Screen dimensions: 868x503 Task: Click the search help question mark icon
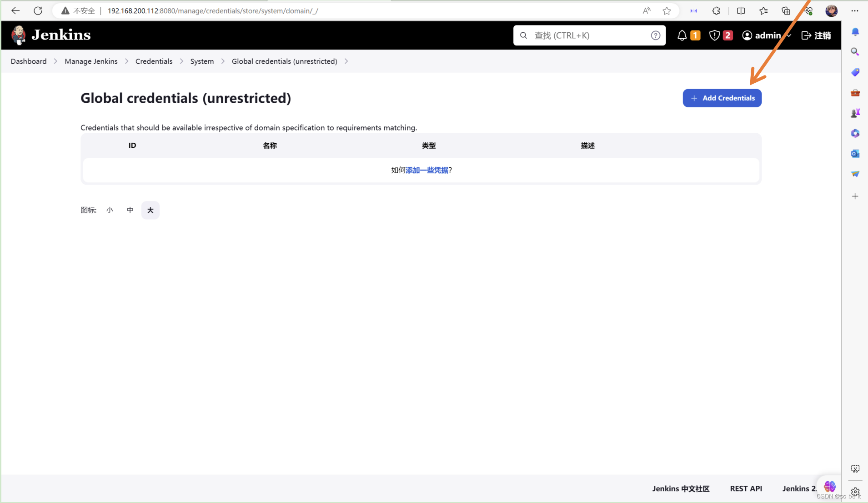[655, 35]
